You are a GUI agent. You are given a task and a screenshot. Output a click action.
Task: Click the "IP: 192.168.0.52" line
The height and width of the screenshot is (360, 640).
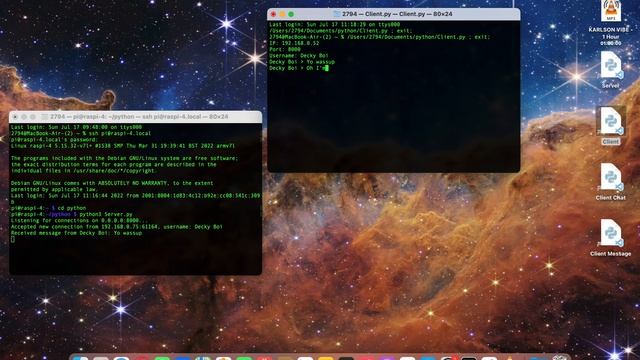294,43
